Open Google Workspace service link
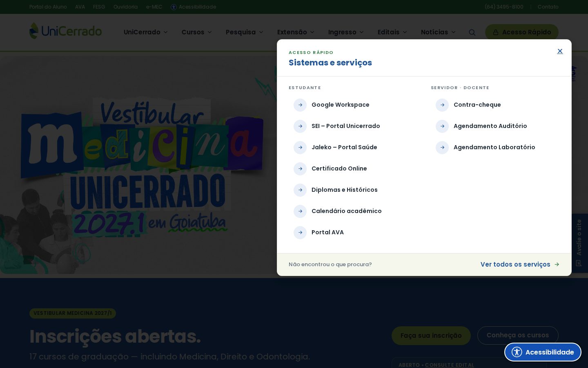Screen dimensions: 588x368 point(341,105)
